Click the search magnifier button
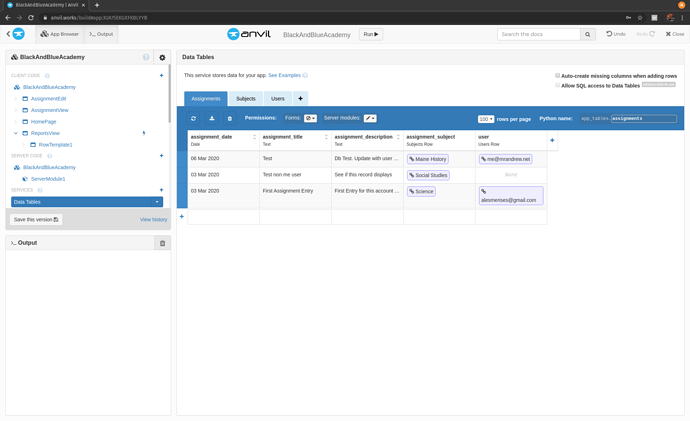 pyautogui.click(x=587, y=34)
